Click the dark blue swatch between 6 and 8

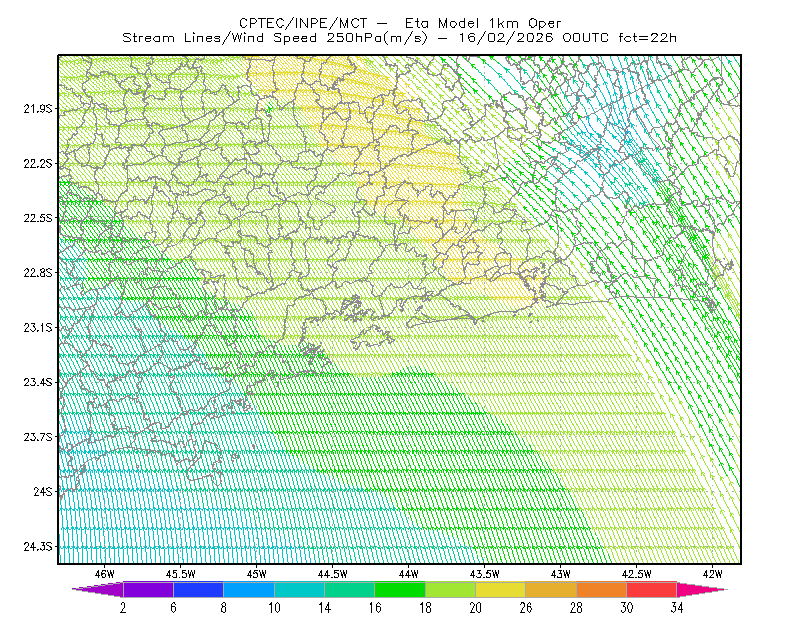(198, 589)
